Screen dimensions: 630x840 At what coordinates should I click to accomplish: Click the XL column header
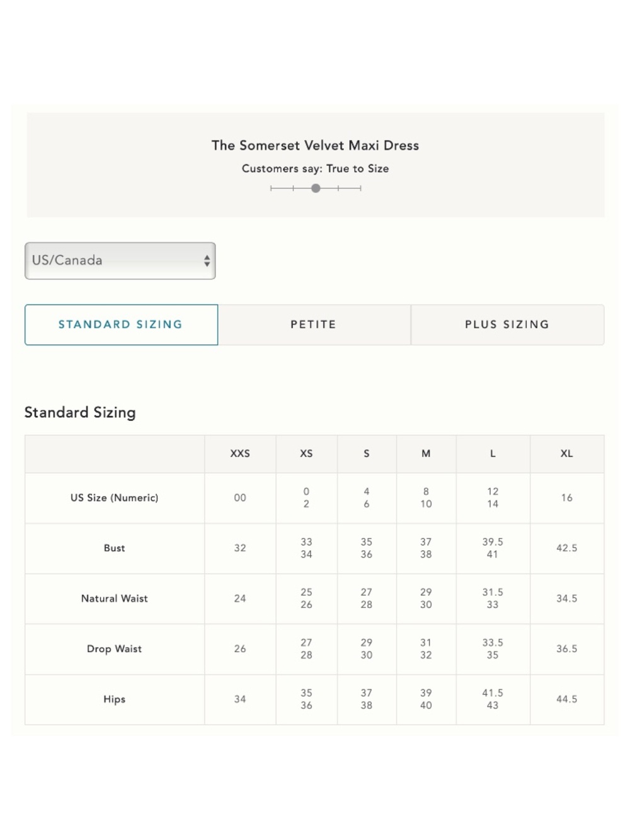(567, 454)
